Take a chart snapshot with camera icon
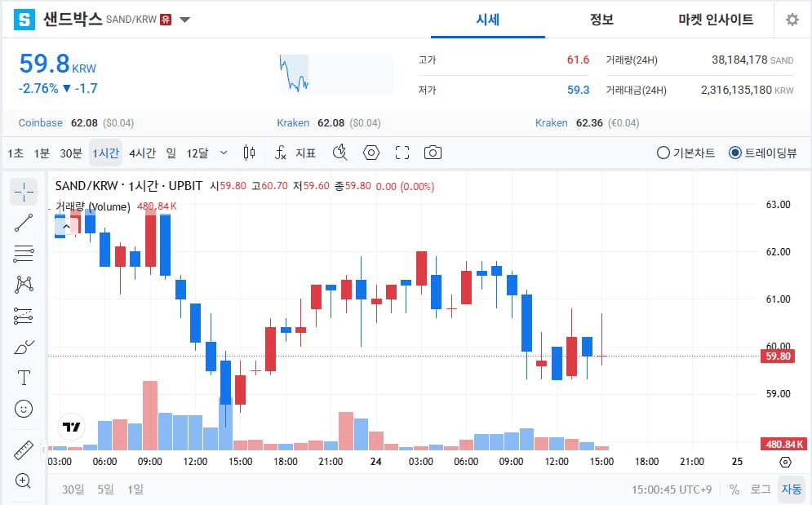Image resolution: width=812 pixels, height=505 pixels. (x=433, y=153)
